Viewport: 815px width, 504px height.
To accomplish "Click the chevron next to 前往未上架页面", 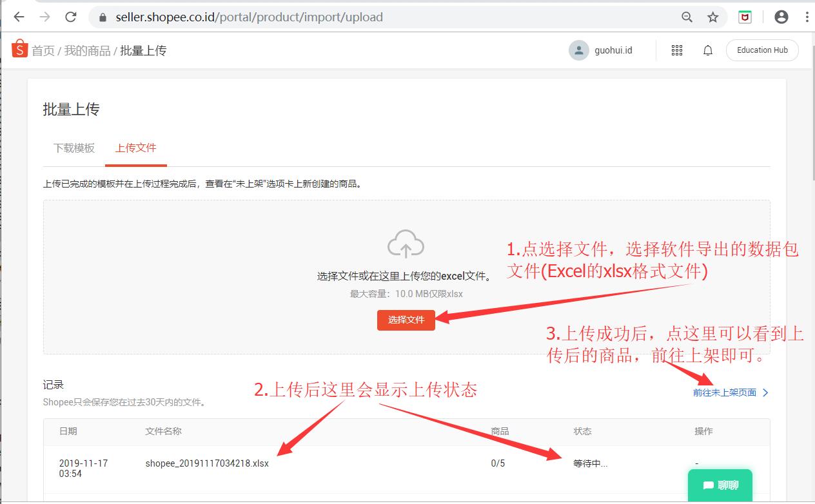I will [765, 393].
